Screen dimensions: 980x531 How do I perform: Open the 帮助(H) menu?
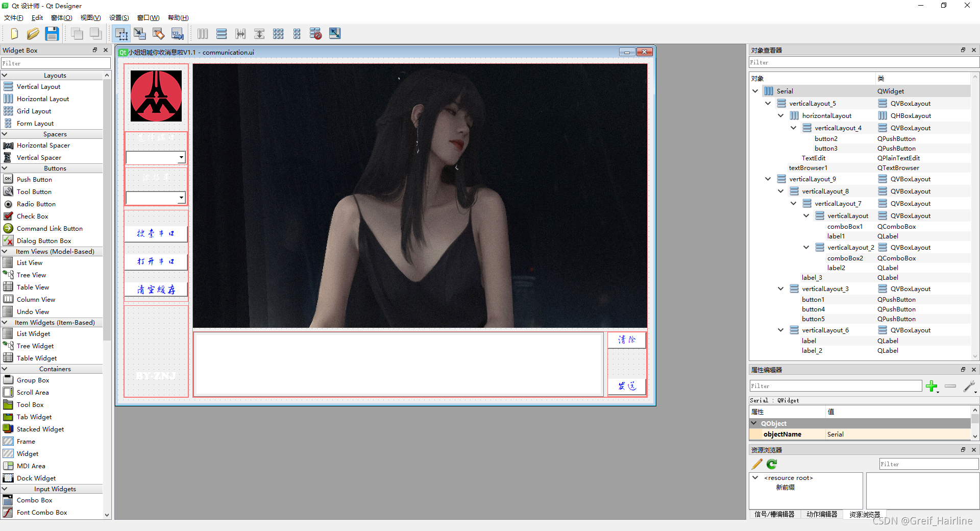tap(178, 18)
